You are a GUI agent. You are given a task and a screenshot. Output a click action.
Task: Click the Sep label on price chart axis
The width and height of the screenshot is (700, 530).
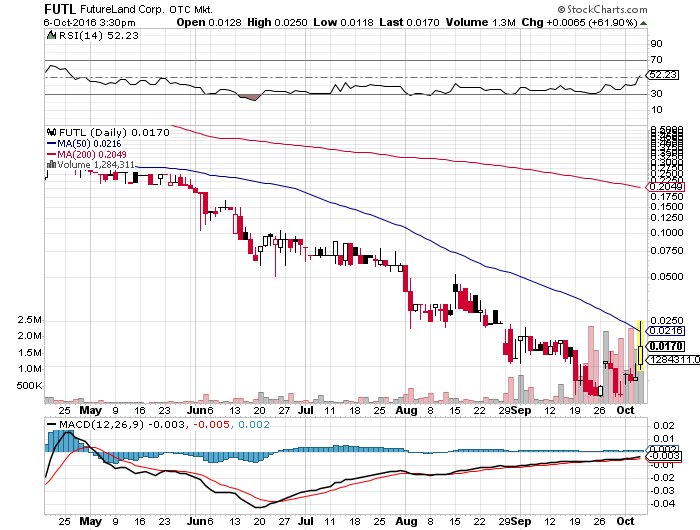[x=521, y=410]
